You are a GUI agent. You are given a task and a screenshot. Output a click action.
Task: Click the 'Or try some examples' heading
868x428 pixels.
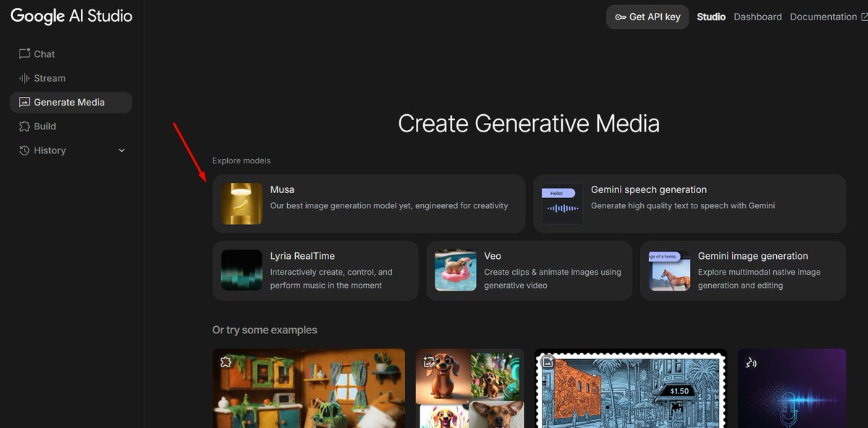[x=265, y=330]
